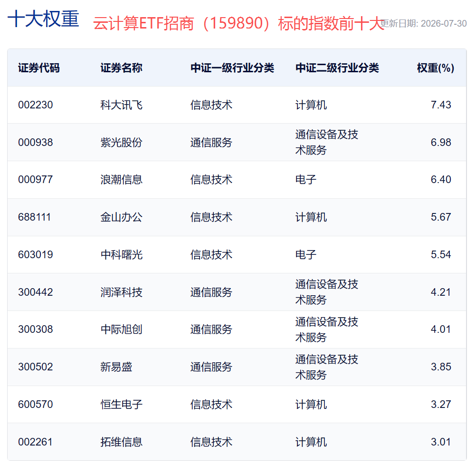This screenshot has width=476, height=465.
Task: Select stock code 000977
Action: [36, 180]
